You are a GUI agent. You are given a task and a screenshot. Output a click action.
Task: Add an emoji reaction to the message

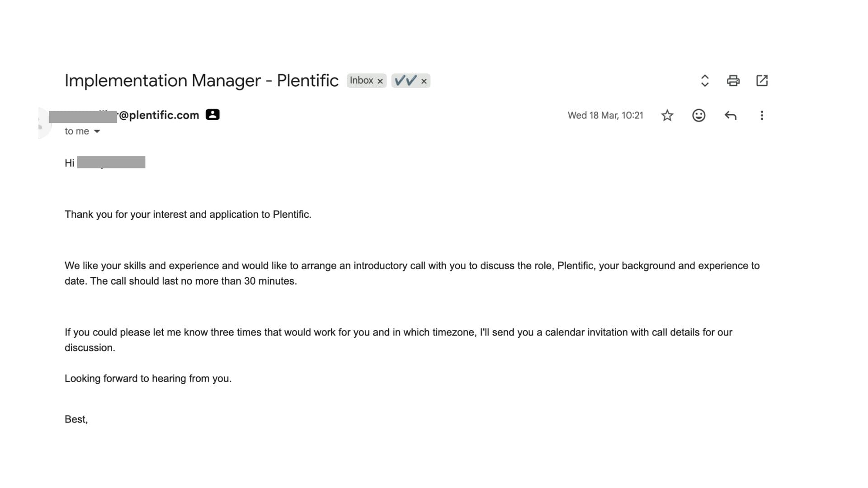698,116
